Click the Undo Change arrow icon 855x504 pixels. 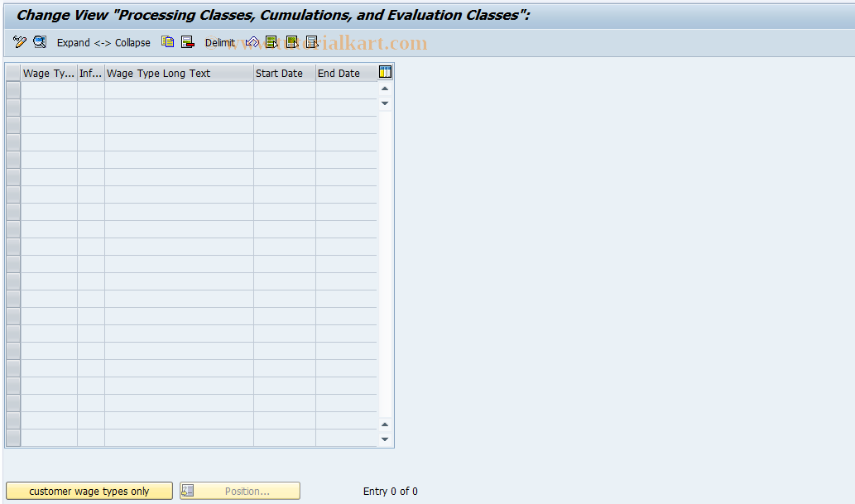click(252, 42)
